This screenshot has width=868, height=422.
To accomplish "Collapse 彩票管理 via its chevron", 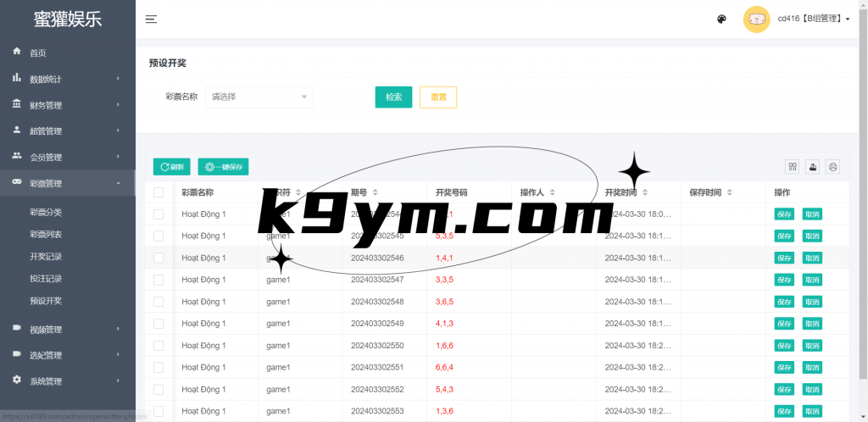I will point(118,183).
